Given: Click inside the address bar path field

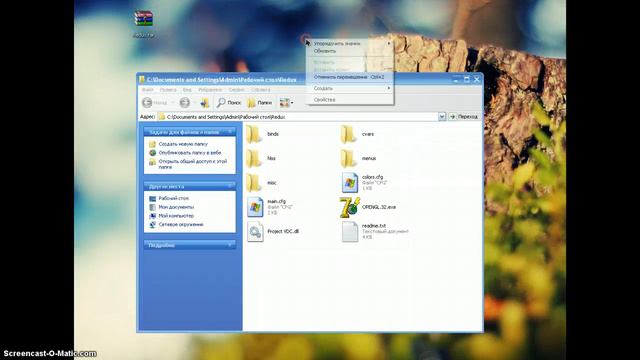Looking at the screenshot, I should coord(298,117).
